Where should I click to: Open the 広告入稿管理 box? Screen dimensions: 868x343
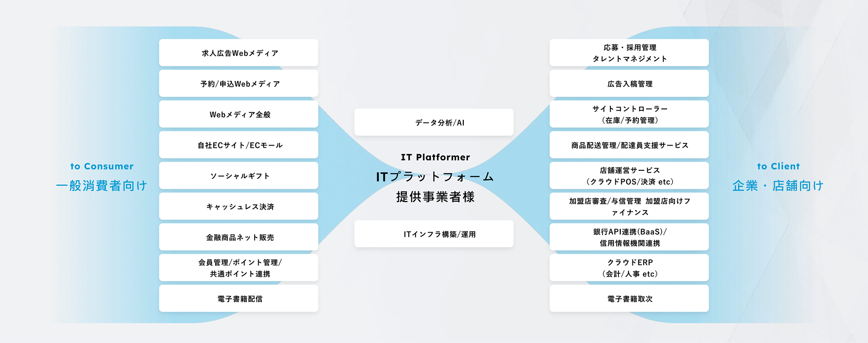click(629, 84)
